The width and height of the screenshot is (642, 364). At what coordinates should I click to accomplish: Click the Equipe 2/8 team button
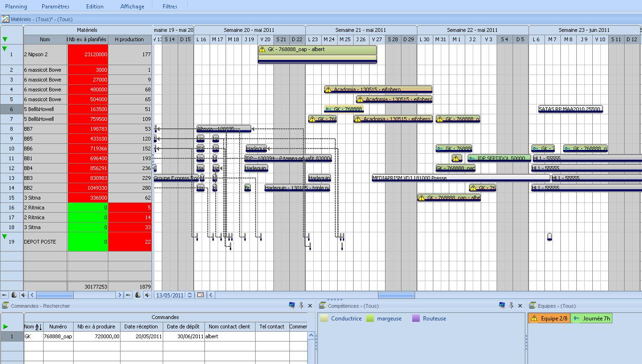click(549, 319)
